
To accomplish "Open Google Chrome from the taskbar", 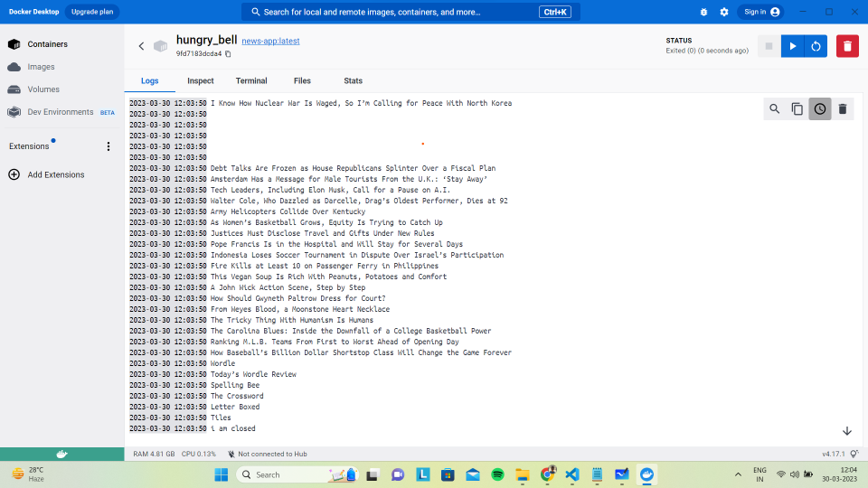I will 548,474.
